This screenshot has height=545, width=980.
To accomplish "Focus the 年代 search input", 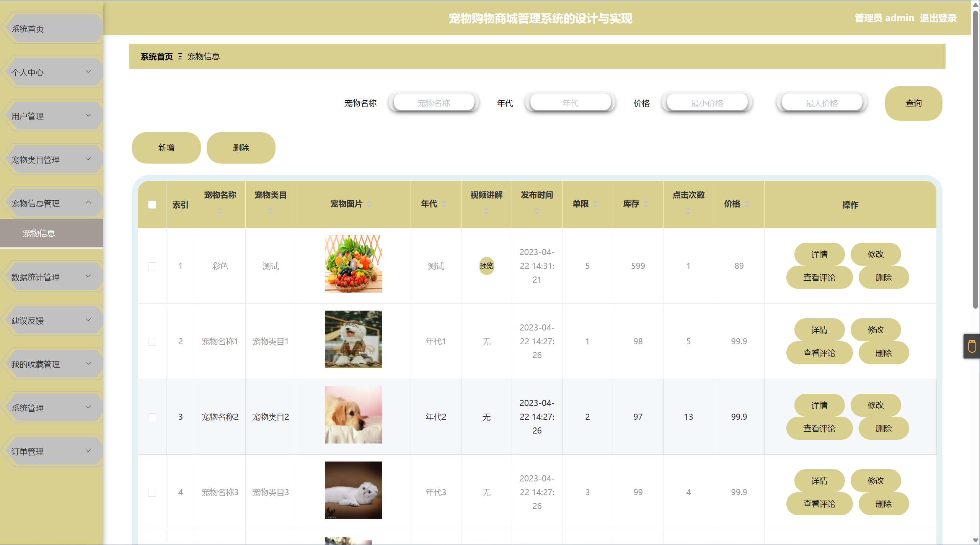I will point(571,103).
